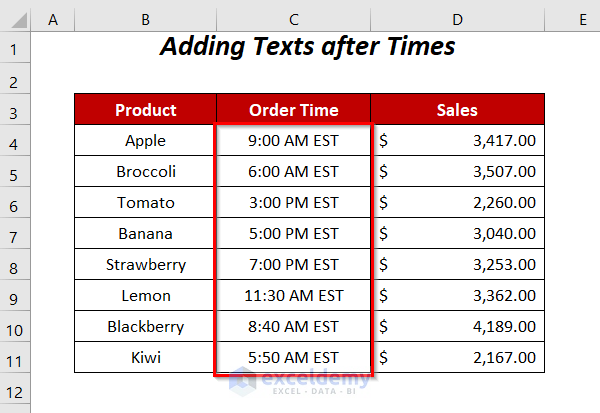Screen dimensions: 600x413
Task: Select the cell containing Strawberry
Action: point(146,265)
